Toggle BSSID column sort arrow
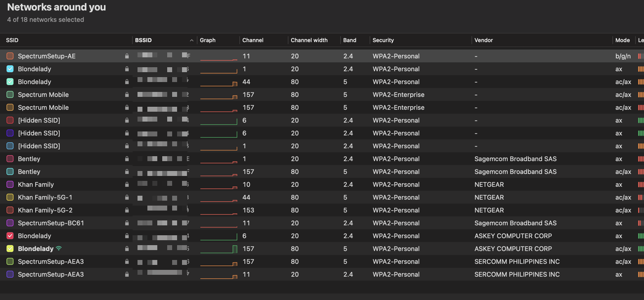This screenshot has width=644, height=300. (191, 40)
